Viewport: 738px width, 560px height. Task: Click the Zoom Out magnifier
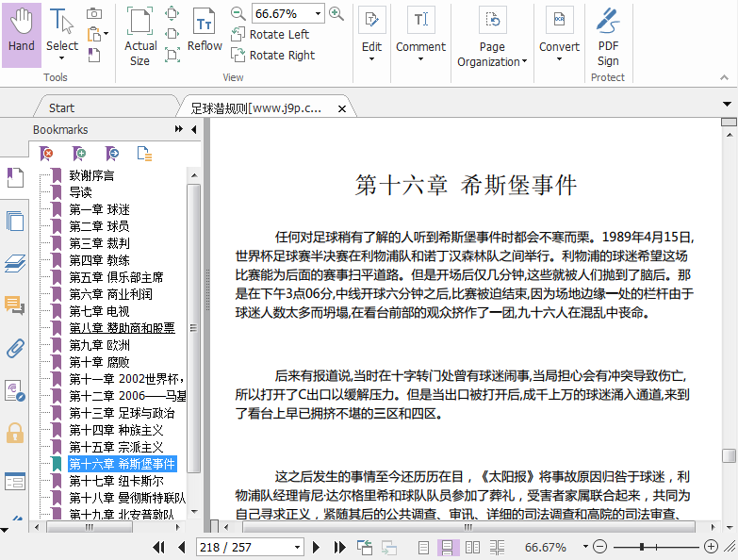click(238, 13)
